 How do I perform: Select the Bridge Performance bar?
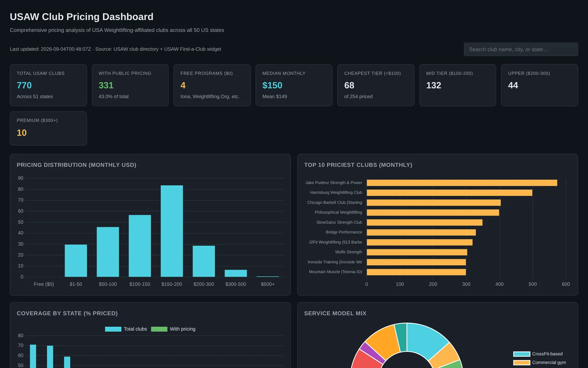pos(421,233)
